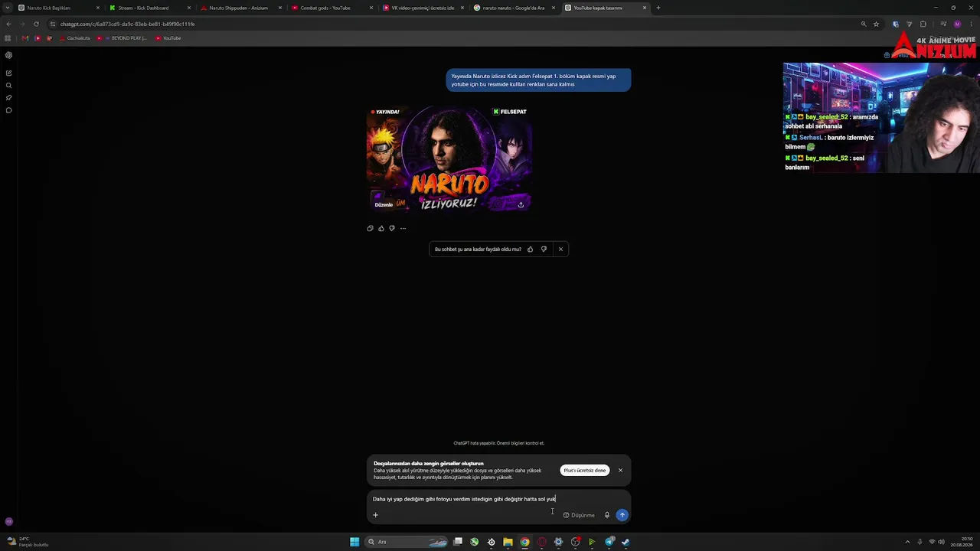The image size is (980, 551).
Task: Open the YouTube bookmark
Action: (168, 38)
